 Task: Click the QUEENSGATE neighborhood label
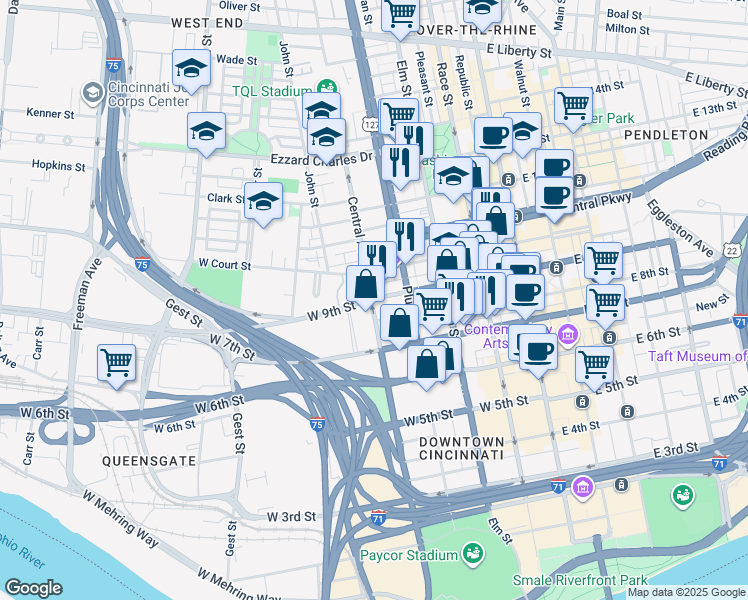[149, 461]
